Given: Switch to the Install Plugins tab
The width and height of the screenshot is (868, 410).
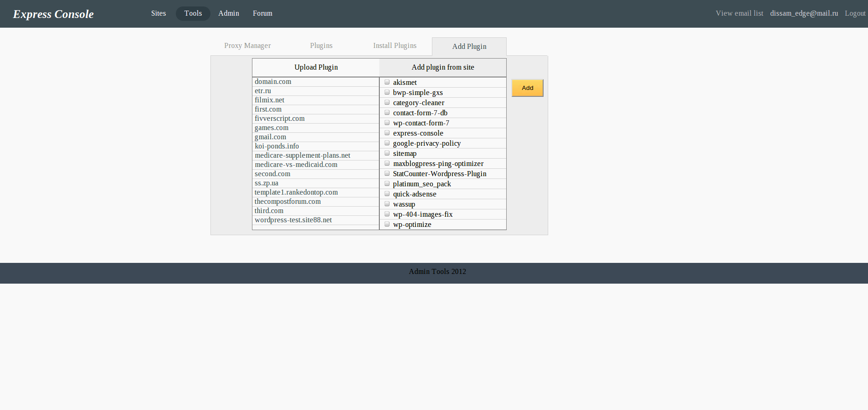Looking at the screenshot, I should point(395,46).
